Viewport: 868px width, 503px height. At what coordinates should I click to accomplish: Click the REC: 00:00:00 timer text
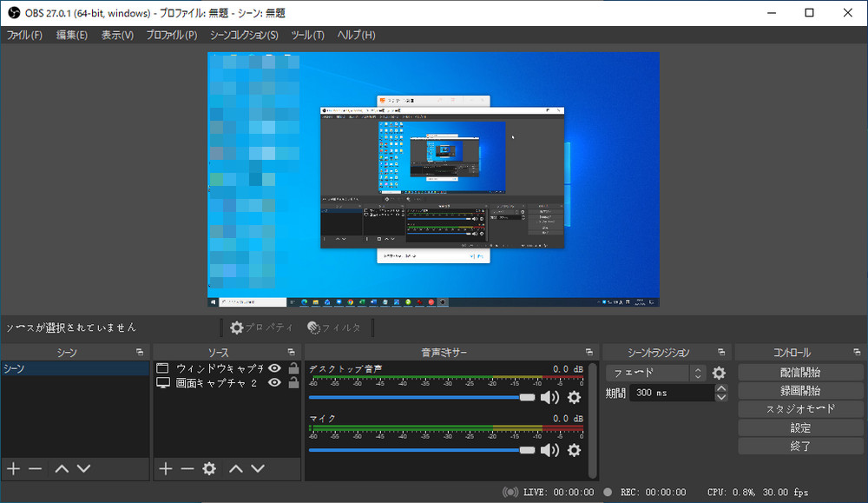[x=654, y=492]
